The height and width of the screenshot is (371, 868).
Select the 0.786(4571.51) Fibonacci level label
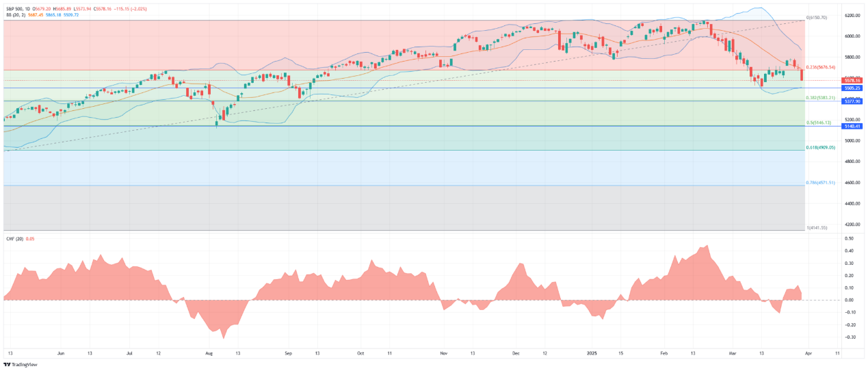pos(821,182)
